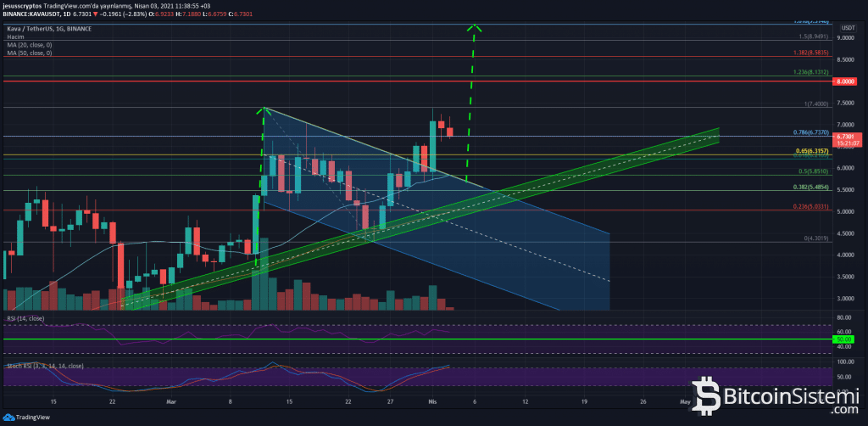The height and width of the screenshot is (426, 868).
Task: Click the 80.00 RSI axis value
Action: [x=844, y=317]
